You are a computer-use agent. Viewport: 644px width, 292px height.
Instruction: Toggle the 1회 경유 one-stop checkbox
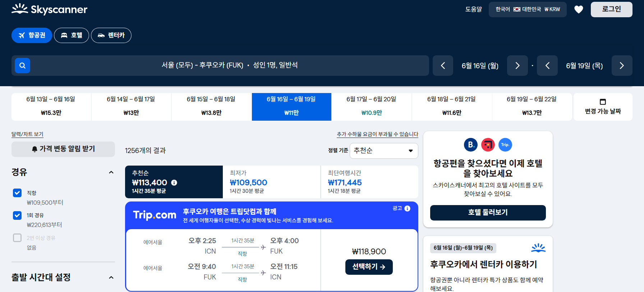click(17, 215)
